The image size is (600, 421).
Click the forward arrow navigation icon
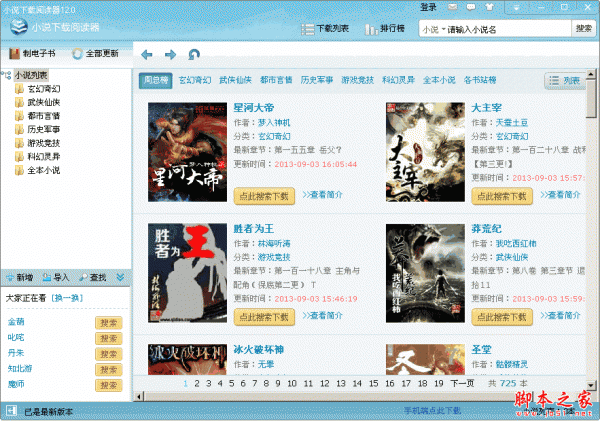pos(170,54)
